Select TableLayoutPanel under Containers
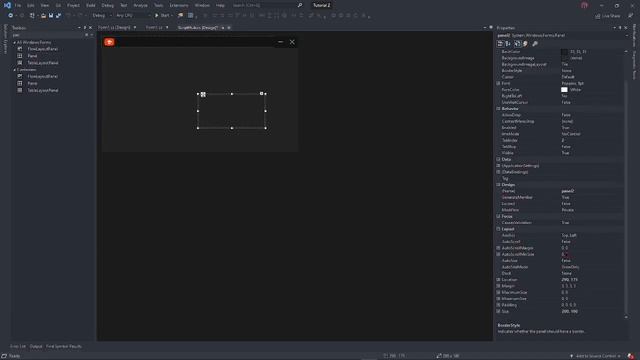 click(x=43, y=90)
